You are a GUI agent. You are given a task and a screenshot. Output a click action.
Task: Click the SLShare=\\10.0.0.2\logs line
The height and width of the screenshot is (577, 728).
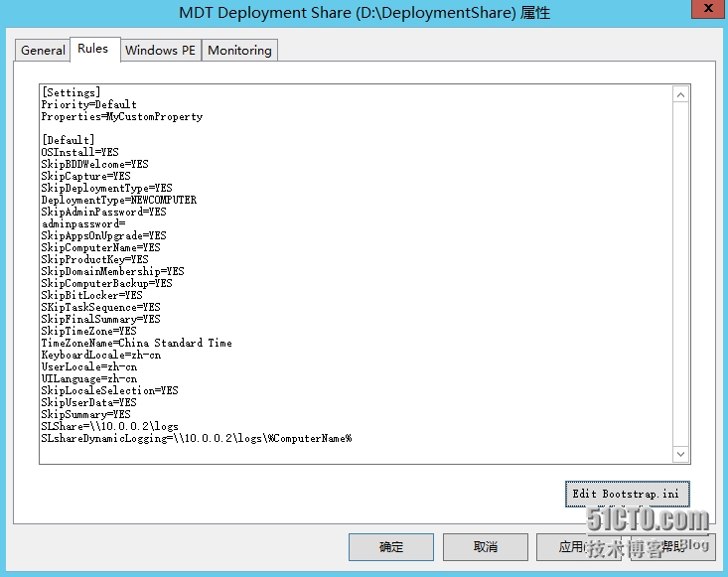pyautogui.click(x=109, y=427)
